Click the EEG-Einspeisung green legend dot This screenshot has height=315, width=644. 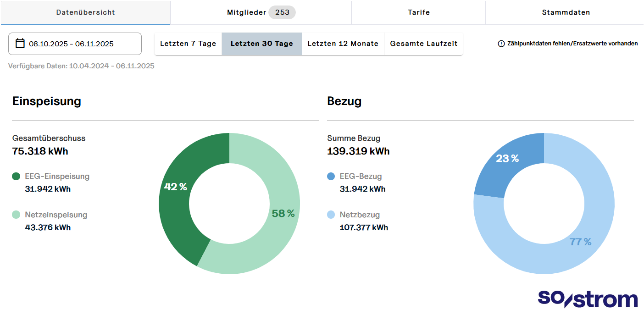click(x=15, y=176)
